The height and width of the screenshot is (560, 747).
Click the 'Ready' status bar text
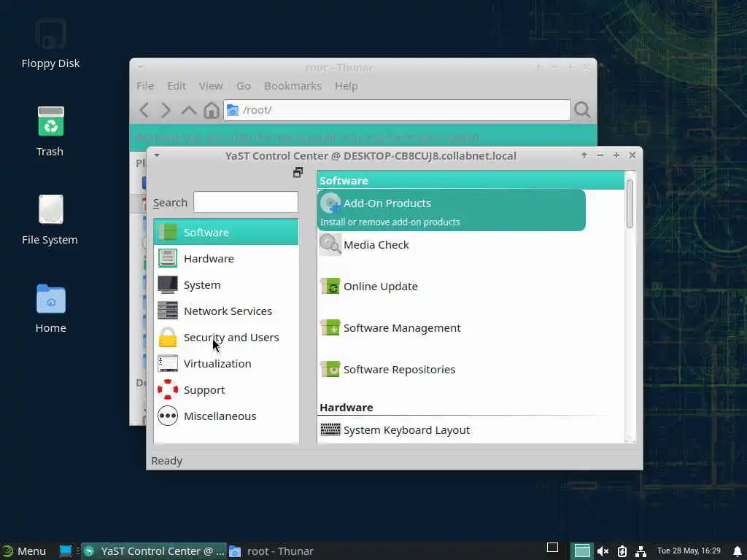click(167, 461)
